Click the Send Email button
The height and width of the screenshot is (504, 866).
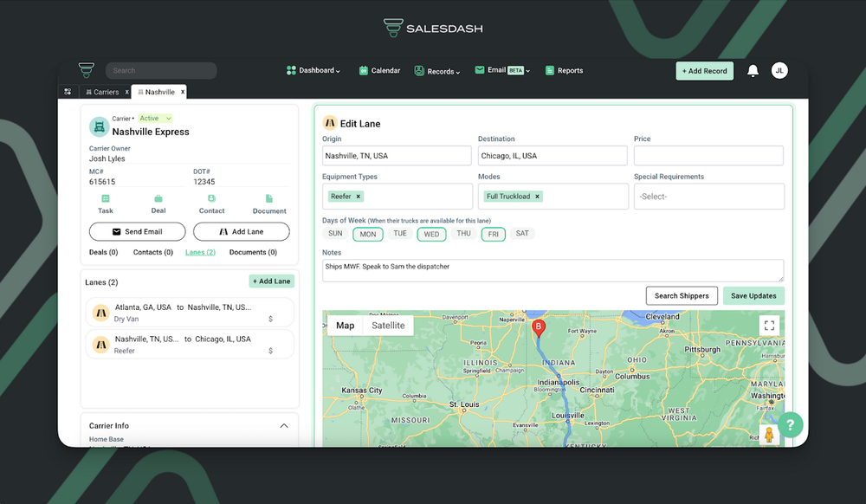coord(137,232)
